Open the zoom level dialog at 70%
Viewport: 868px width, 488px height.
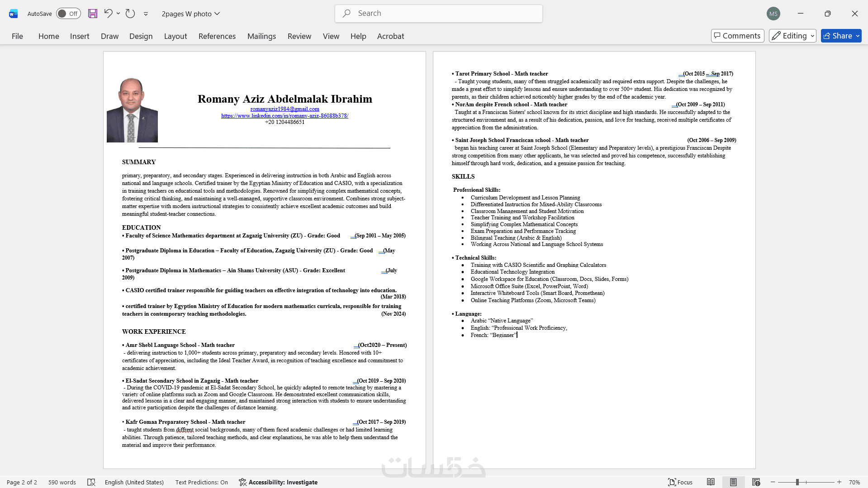854,482
